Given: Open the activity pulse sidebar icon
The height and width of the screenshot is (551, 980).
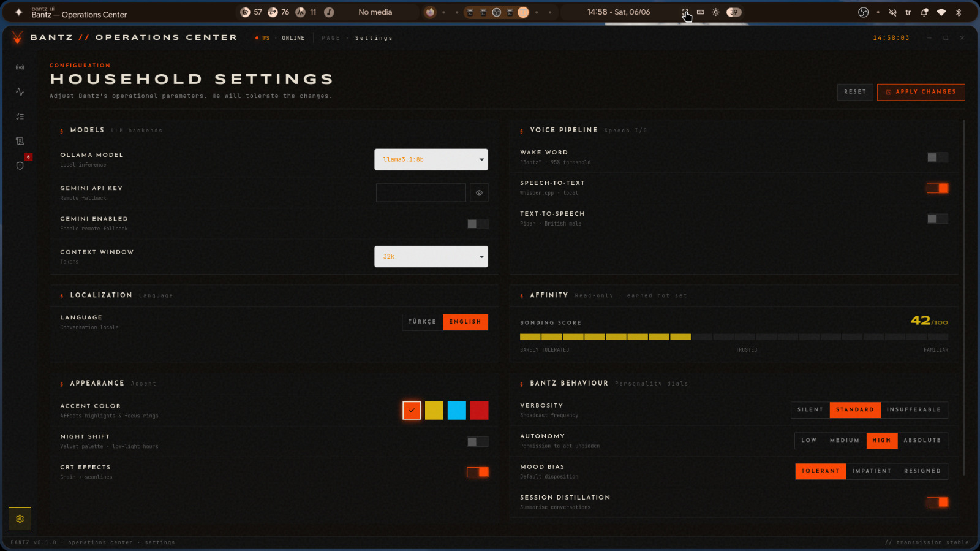Looking at the screenshot, I should click(20, 92).
